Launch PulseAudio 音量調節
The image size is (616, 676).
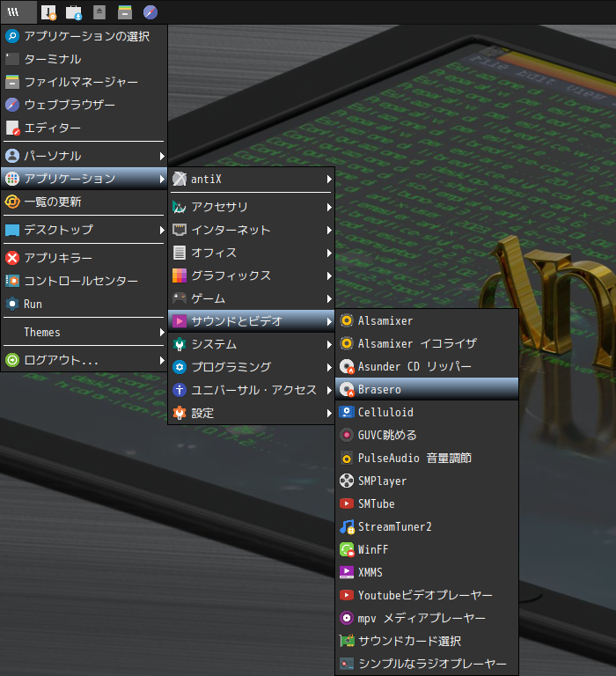click(427, 458)
